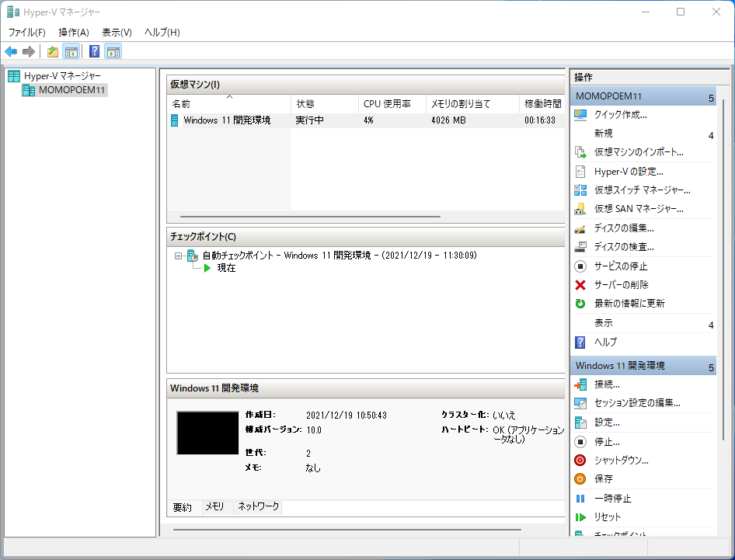Sort by メモリの割り当て column header
The image size is (735, 560).
coord(472,104)
